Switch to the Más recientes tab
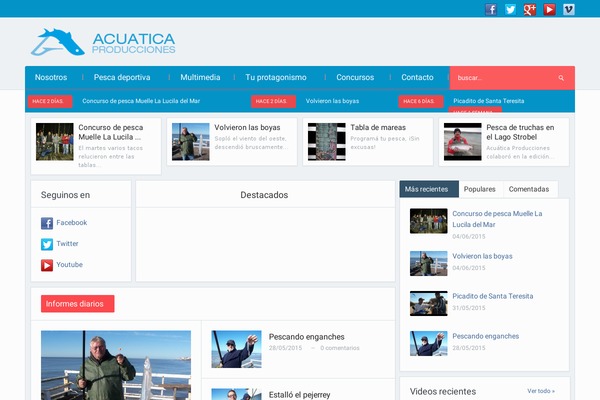The width and height of the screenshot is (600, 400). [x=429, y=189]
